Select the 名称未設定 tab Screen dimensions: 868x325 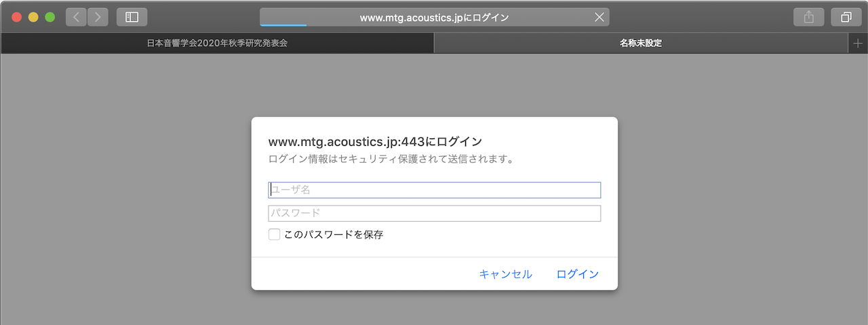(640, 43)
